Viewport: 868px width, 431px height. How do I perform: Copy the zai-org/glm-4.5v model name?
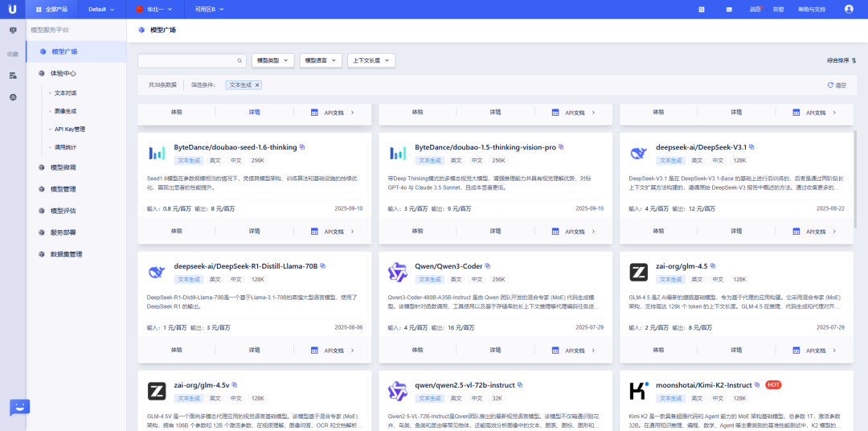(x=235, y=385)
